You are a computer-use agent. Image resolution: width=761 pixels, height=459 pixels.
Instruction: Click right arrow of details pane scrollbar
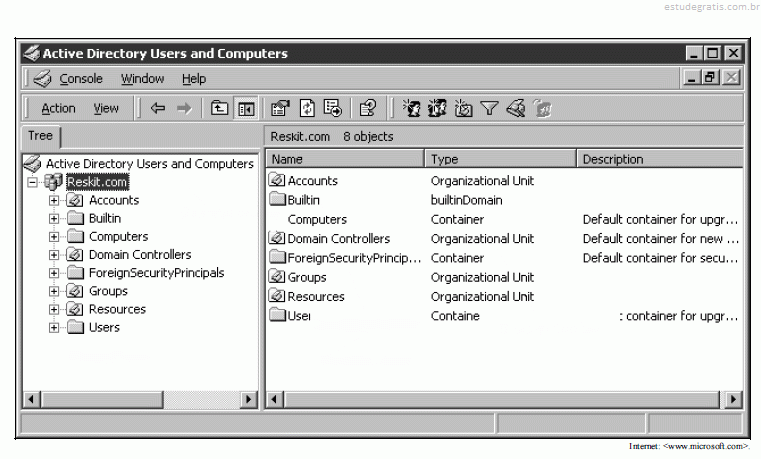click(x=735, y=400)
